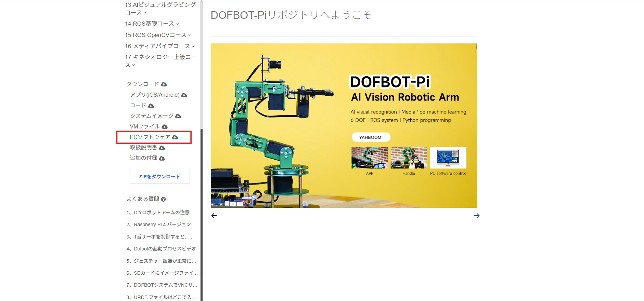Open the 16.メディアパイプコース menu item
This screenshot has width=644, height=301.
(x=157, y=46)
